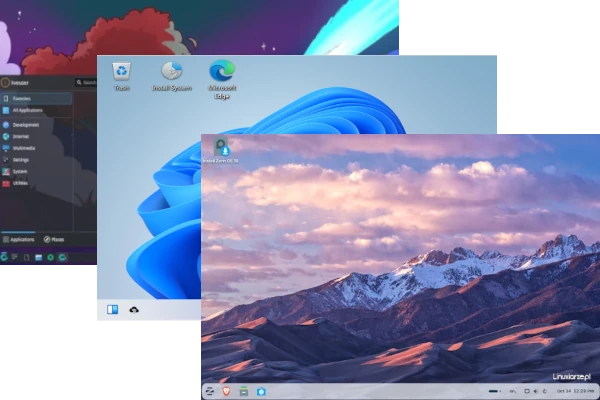Image resolution: width=600 pixels, height=400 pixels.
Task: Open the Microsoft Edge desktop shortcut
Action: click(x=222, y=80)
